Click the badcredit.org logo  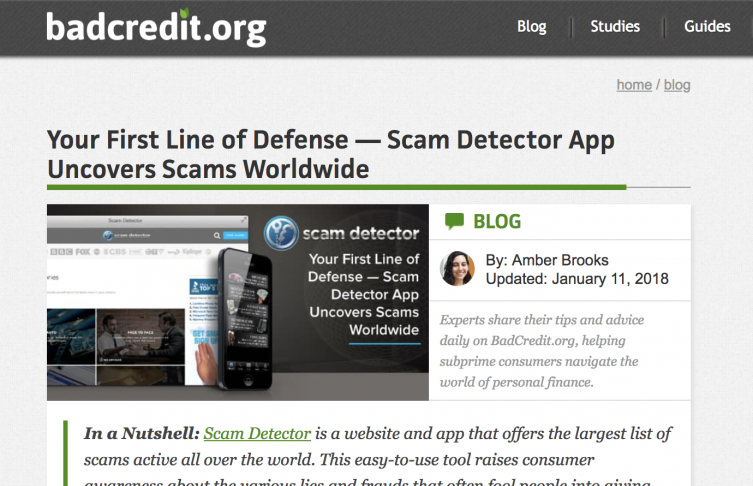(156, 27)
